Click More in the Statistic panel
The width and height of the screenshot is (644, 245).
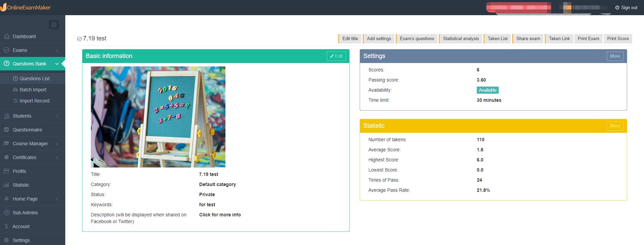coord(615,126)
